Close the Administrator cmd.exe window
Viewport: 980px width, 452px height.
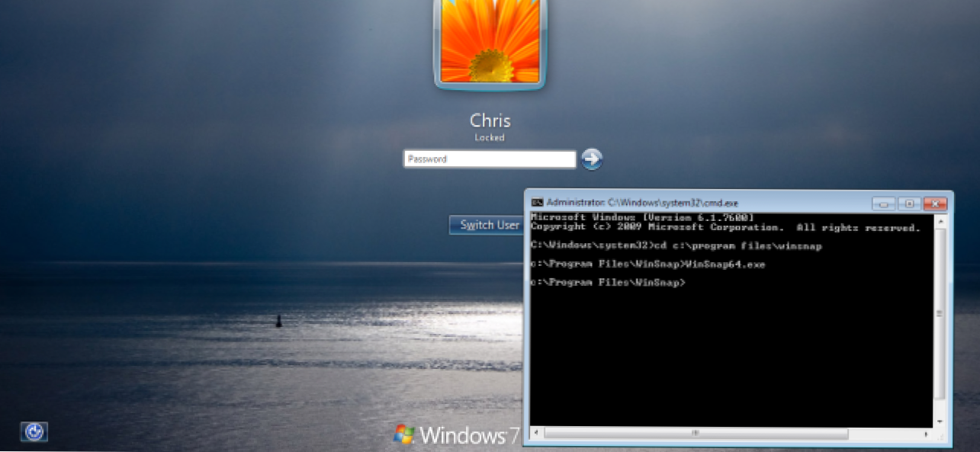tap(935, 204)
